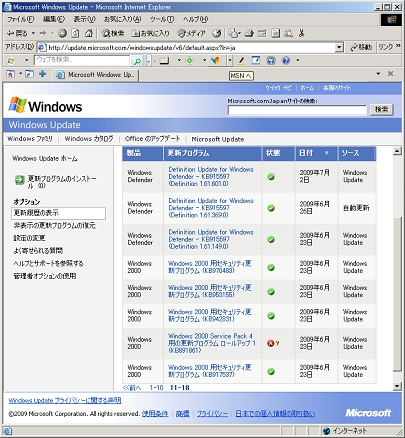The height and width of the screenshot is (438, 405).
Task: Click the Internet zone globe in status bar
Action: point(326,431)
